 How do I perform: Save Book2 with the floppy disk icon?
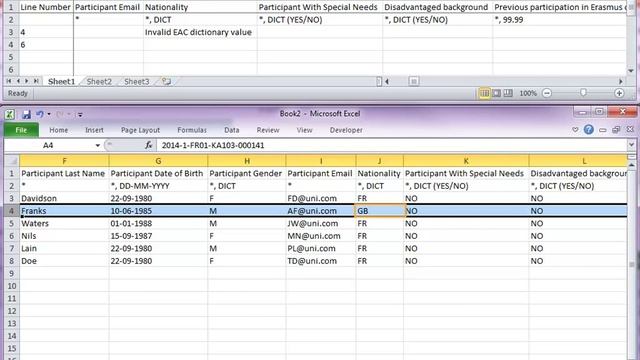point(27,115)
